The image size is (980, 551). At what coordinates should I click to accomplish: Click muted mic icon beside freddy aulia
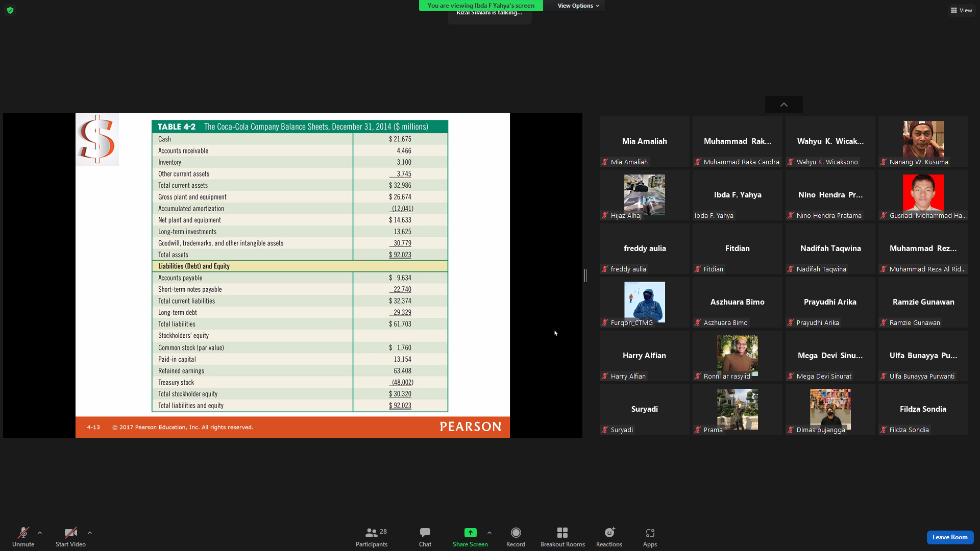coord(605,269)
